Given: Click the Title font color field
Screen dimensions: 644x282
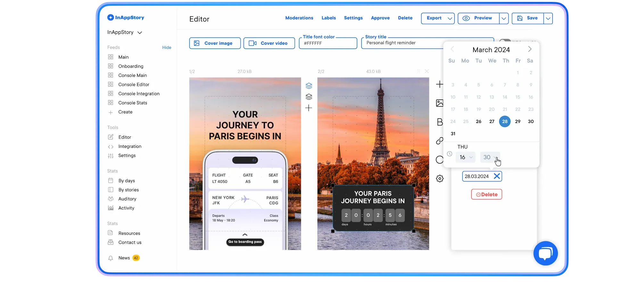Looking at the screenshot, I should pyautogui.click(x=328, y=43).
